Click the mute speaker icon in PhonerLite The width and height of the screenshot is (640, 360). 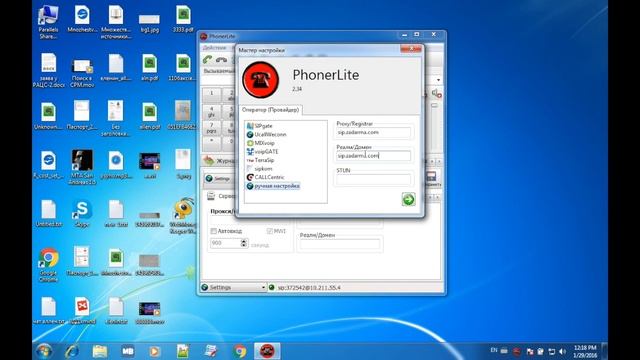coord(436,93)
